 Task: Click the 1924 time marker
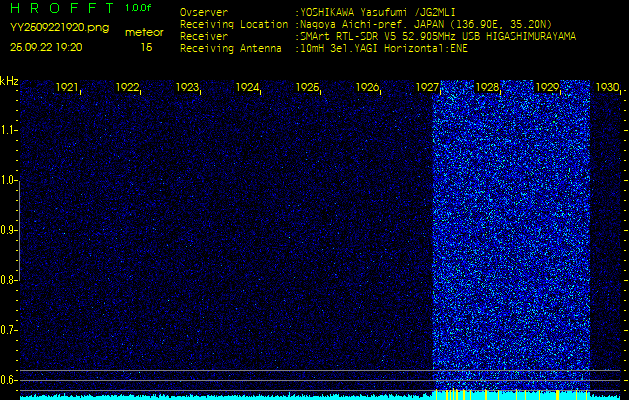point(247,87)
